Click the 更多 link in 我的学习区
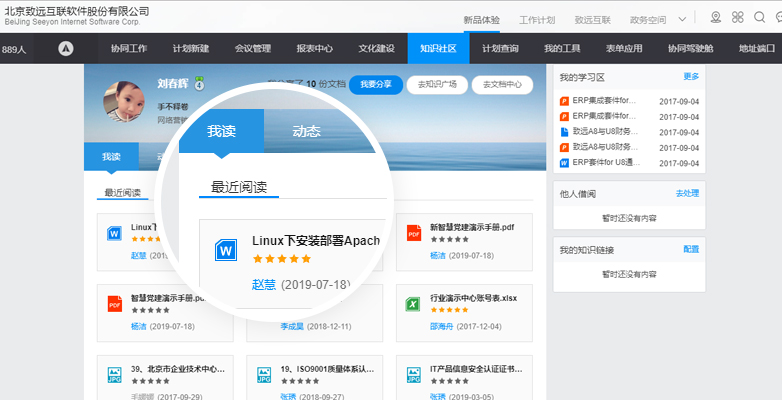This screenshot has width=782, height=400. pos(691,76)
